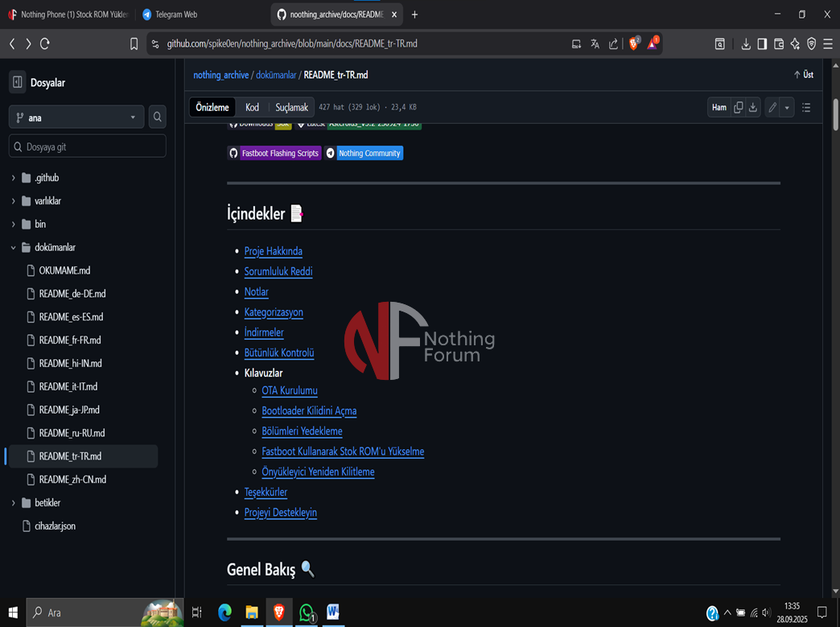Image resolution: width=840 pixels, height=627 pixels.
Task: Bookmark this page in the address bar
Action: [134, 43]
